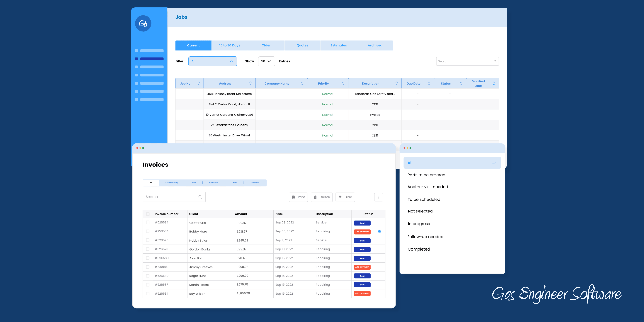Check the box for Geoff Hurst's invoice
The image size is (644, 322).
point(148,223)
